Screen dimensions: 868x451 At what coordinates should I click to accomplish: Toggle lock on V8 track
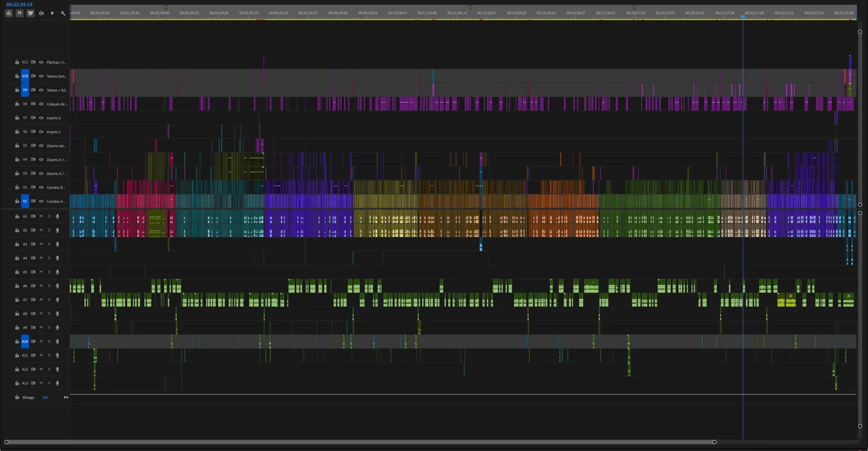[17, 104]
